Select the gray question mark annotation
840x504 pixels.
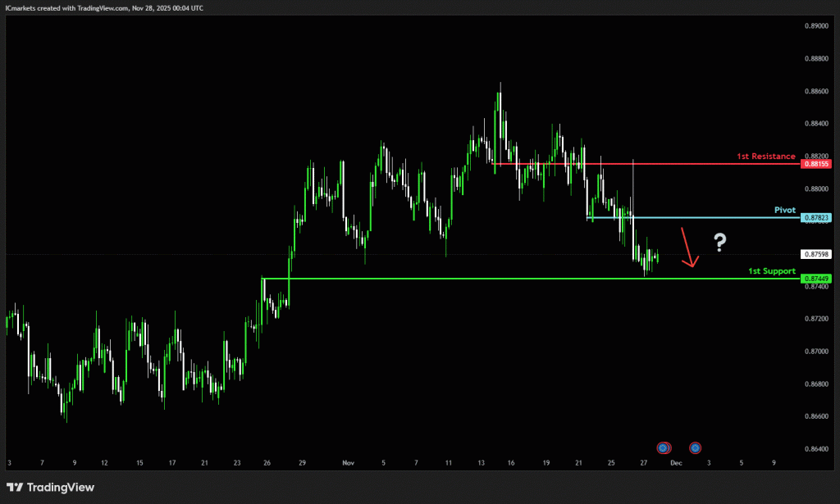tap(719, 242)
